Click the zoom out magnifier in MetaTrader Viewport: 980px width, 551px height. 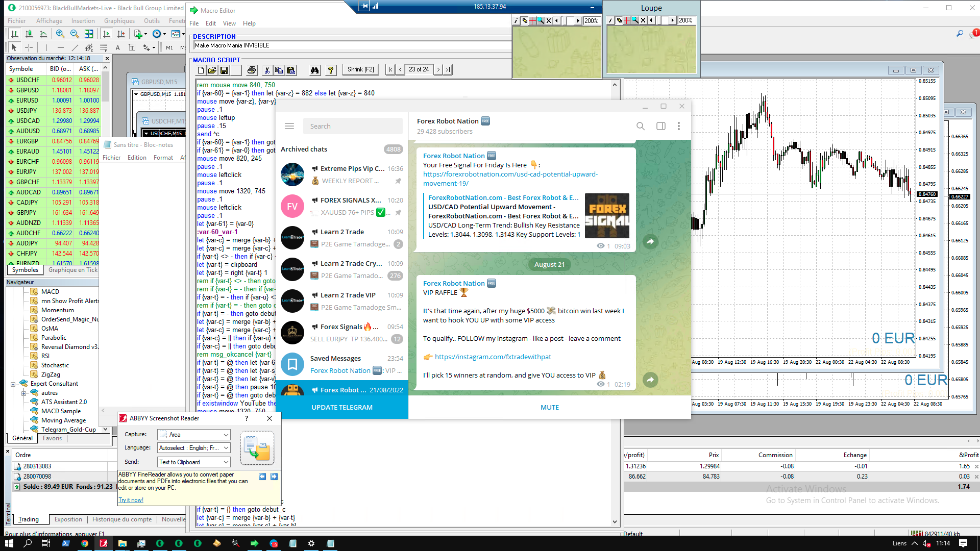pos(75,34)
